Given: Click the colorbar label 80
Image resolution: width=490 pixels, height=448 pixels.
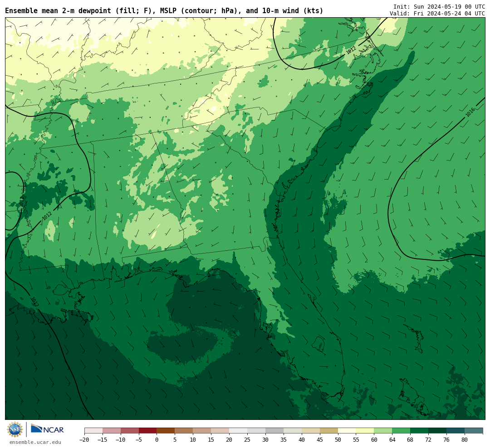Looking at the screenshot, I should tap(465, 439).
